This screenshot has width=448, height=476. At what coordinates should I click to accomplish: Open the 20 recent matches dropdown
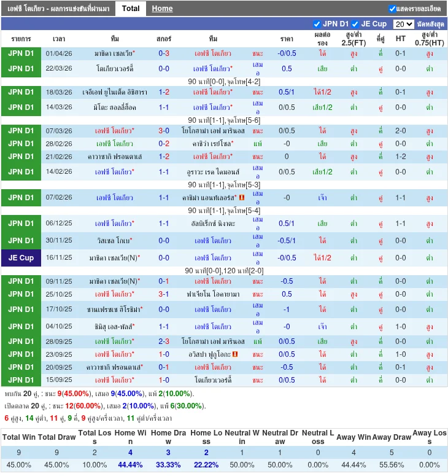pyautogui.click(x=403, y=24)
